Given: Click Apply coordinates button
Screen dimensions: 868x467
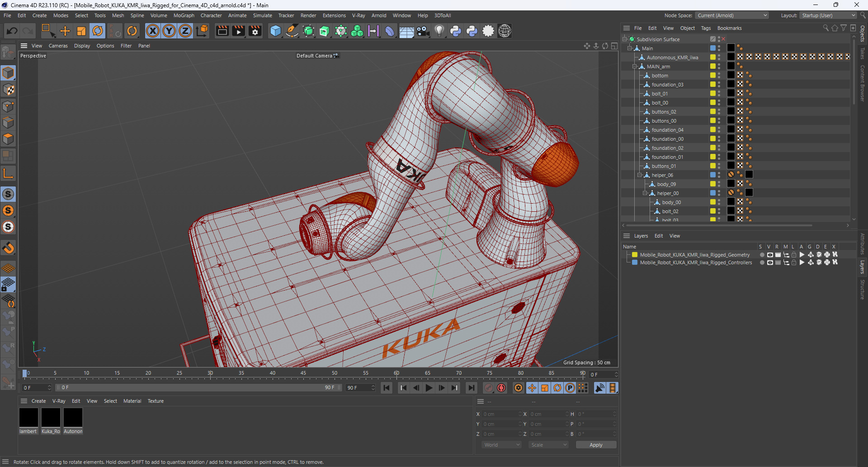Looking at the screenshot, I should pos(596,445).
